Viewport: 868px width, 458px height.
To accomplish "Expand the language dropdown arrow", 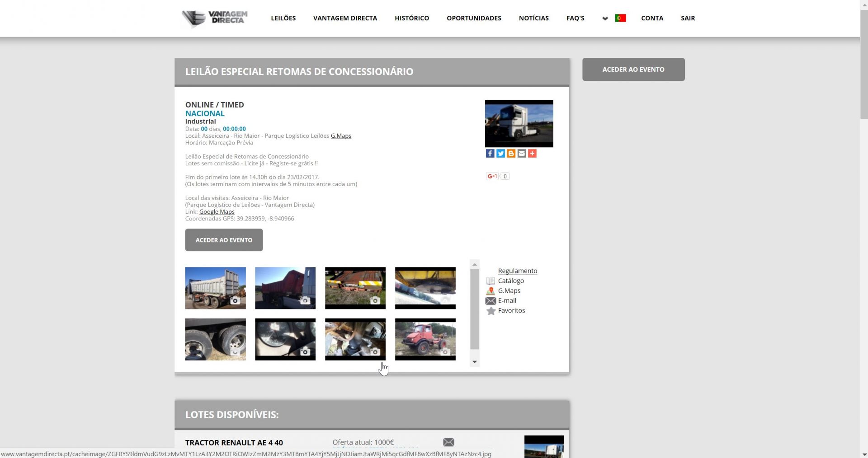I will tap(605, 19).
